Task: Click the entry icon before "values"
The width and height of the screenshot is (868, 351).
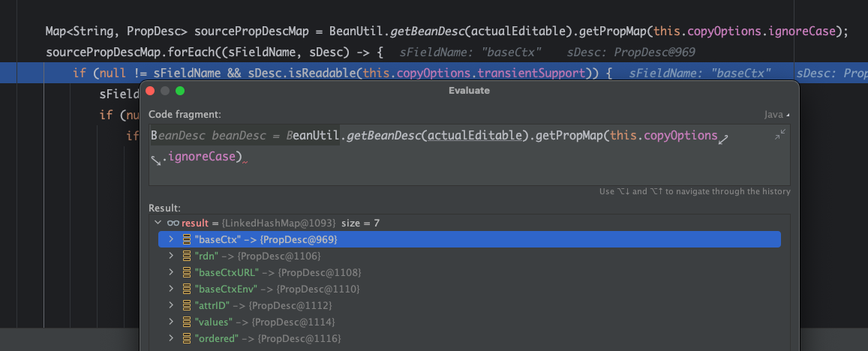Action: coord(186,322)
